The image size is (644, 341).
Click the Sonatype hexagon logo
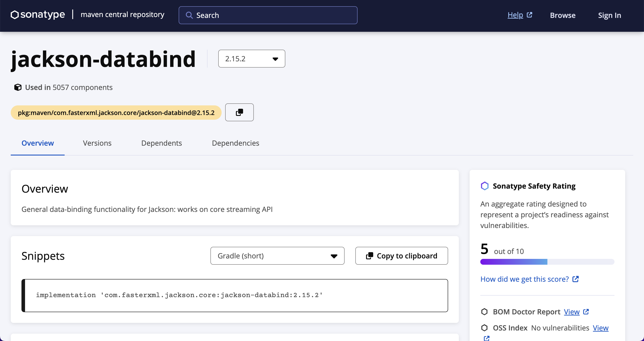coord(15,15)
